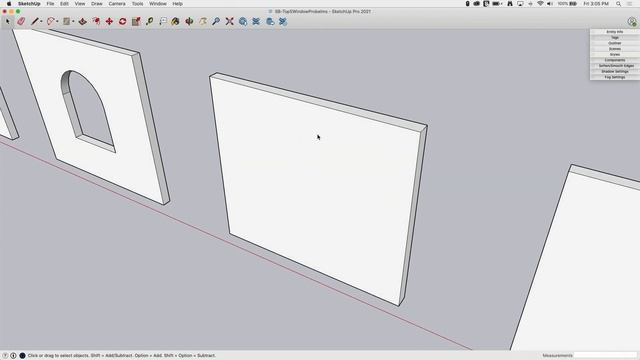Viewport: 640px width, 360px height.
Task: Click the Send to LayOut icon
Action: (x=270, y=21)
